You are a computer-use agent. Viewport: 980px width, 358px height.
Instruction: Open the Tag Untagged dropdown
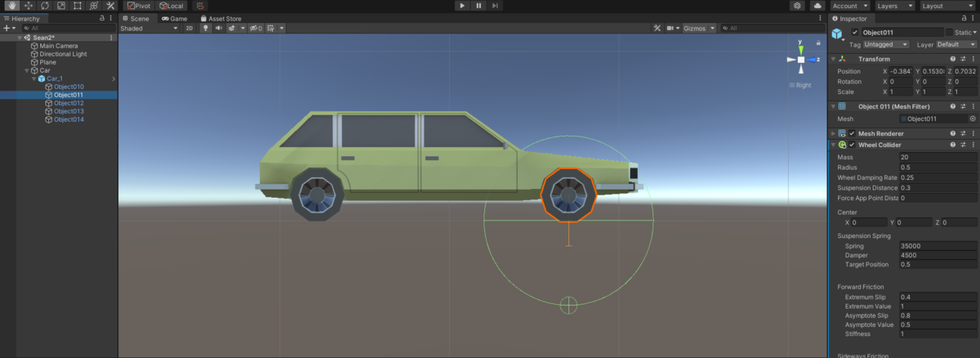(886, 44)
